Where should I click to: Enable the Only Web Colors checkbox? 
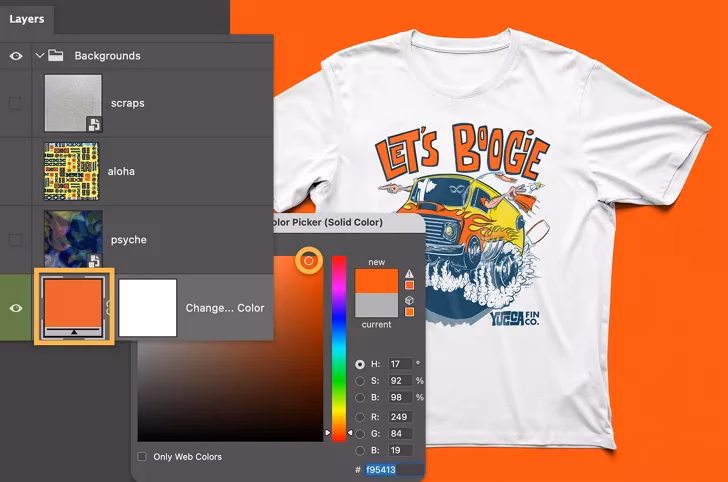142,457
